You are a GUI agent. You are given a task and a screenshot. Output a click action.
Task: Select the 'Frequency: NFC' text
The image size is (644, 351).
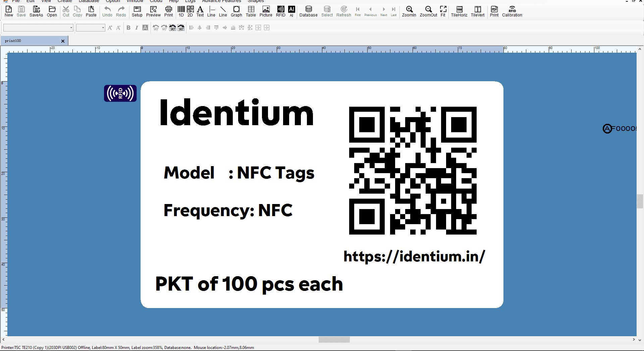228,211
